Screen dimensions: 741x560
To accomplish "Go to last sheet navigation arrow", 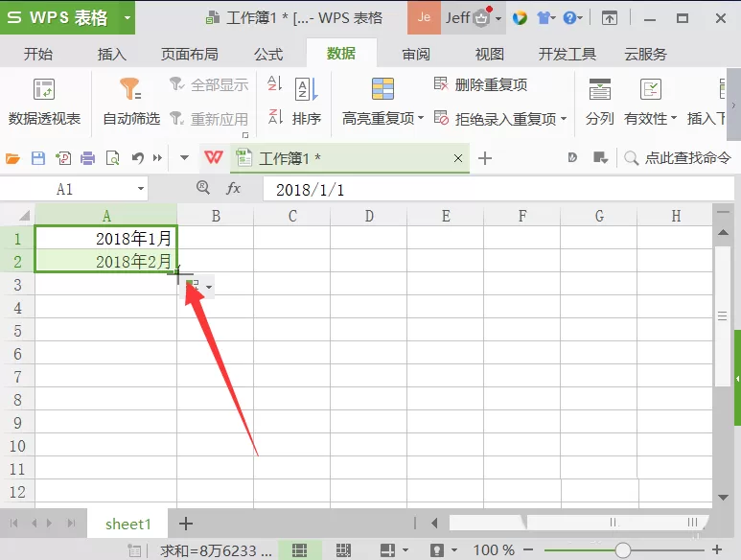I will (71, 524).
